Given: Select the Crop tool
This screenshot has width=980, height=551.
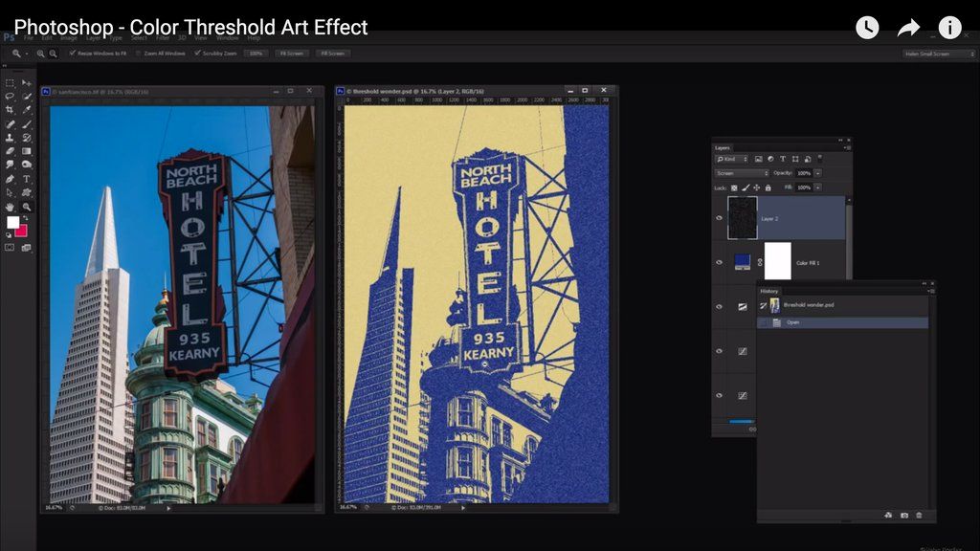Looking at the screenshot, I should click(x=10, y=110).
